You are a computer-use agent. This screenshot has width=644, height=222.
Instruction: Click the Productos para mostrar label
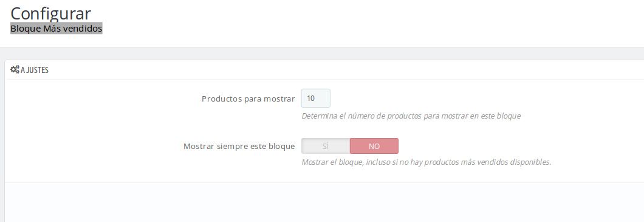[x=248, y=99]
